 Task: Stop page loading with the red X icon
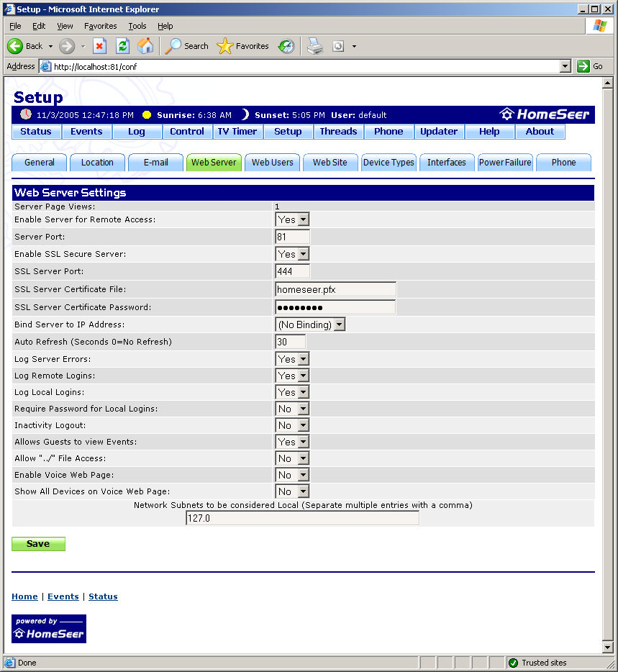pyautogui.click(x=99, y=46)
